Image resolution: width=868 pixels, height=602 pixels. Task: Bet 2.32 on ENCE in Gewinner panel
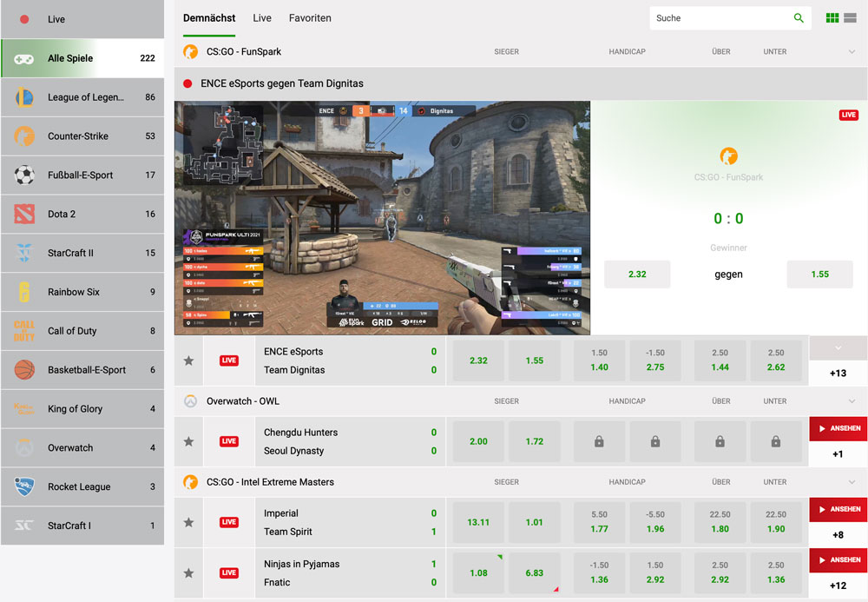[637, 275]
